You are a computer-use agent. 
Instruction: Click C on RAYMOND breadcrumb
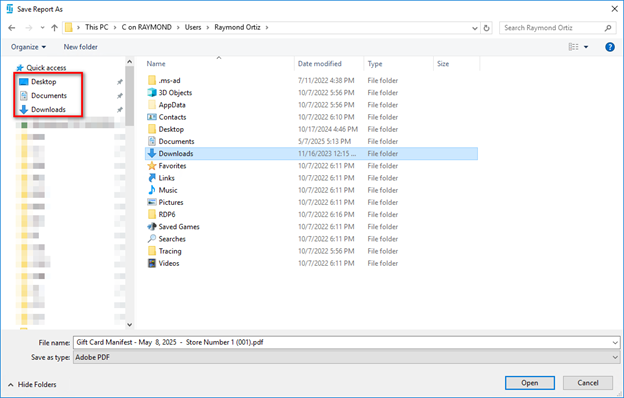coord(146,27)
